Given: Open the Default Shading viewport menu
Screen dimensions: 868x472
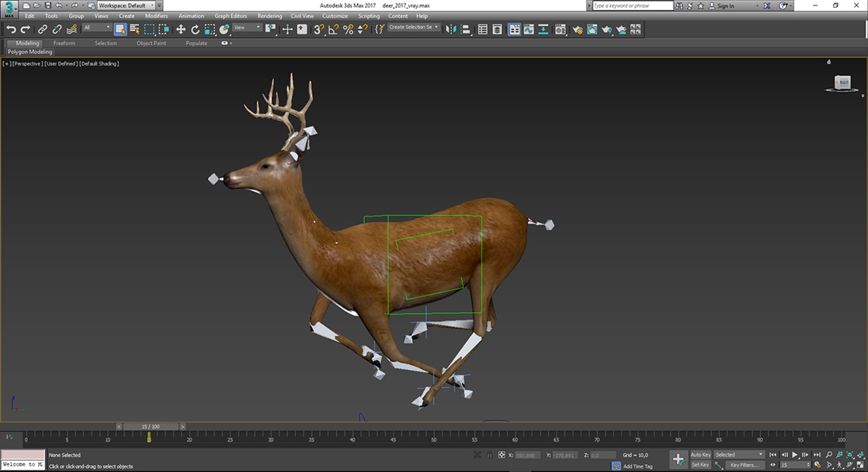Looking at the screenshot, I should (x=99, y=64).
